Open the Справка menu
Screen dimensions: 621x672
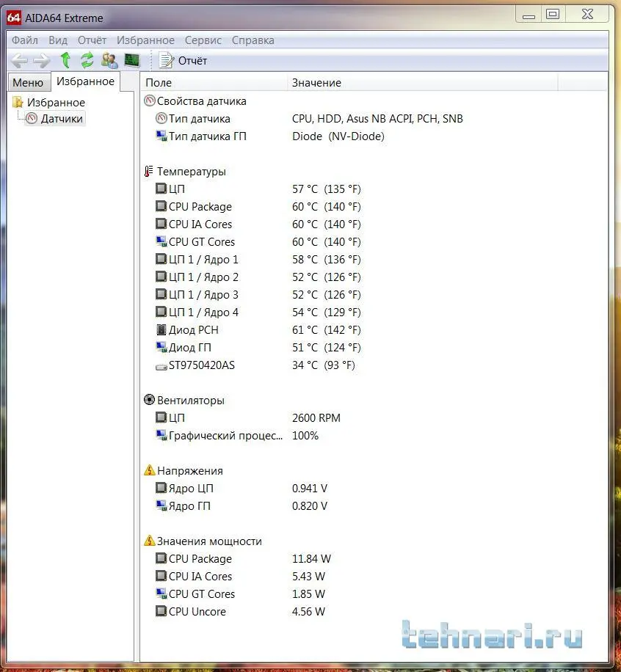[x=253, y=40]
